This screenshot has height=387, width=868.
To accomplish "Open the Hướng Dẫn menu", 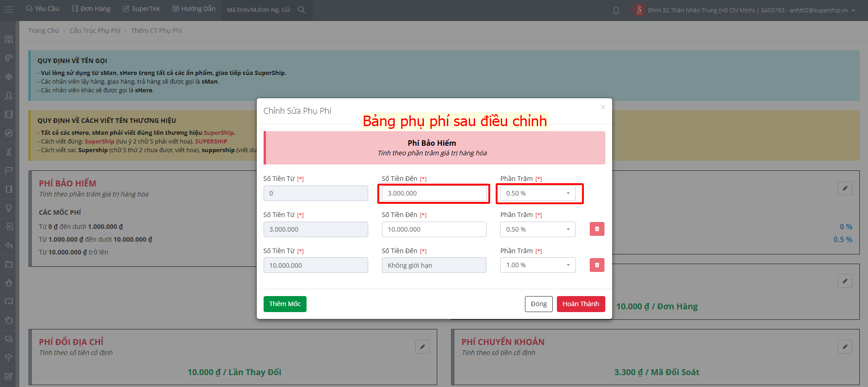I will click(194, 9).
